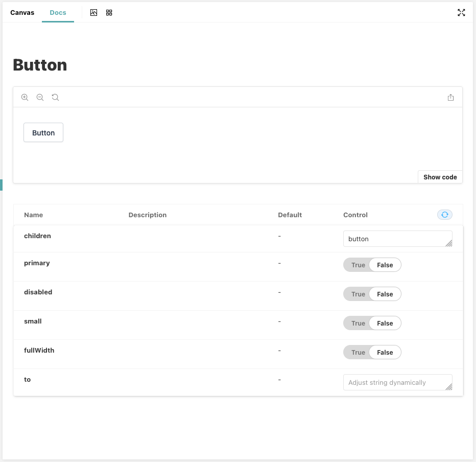Switch to the Canvas tab
Viewport: 476px width, 462px height.
click(22, 12)
